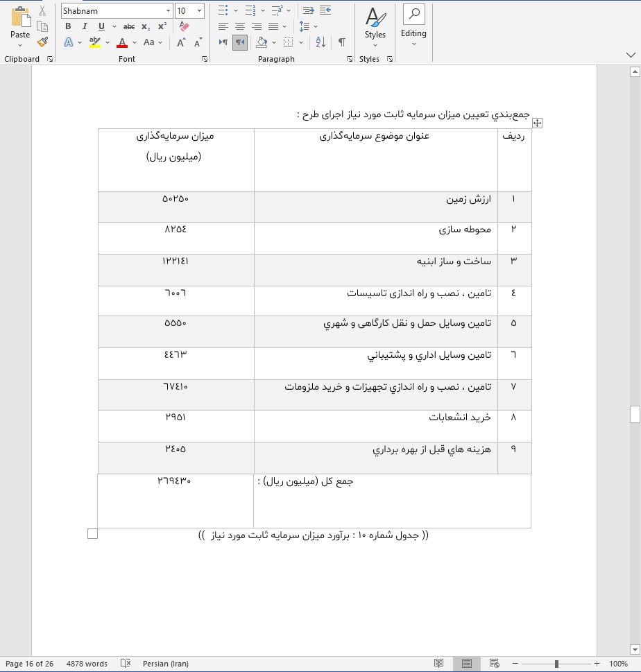
Task: Click the Numbering list icon
Action: point(250,10)
